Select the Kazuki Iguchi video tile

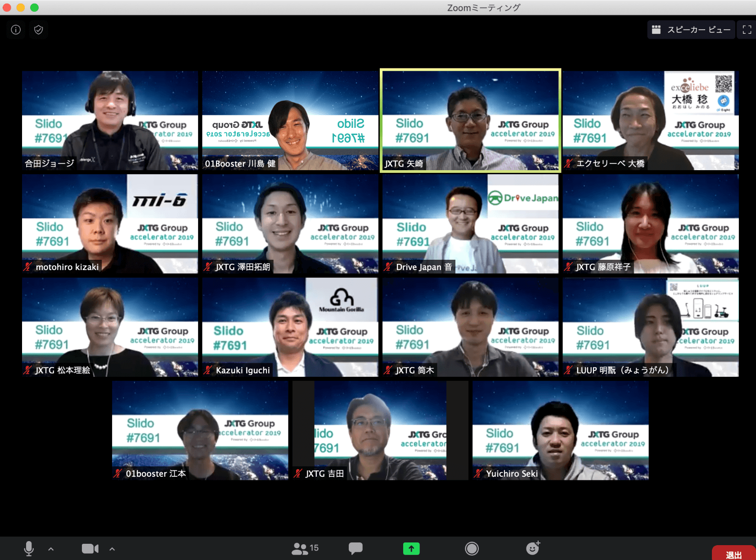[290, 327]
